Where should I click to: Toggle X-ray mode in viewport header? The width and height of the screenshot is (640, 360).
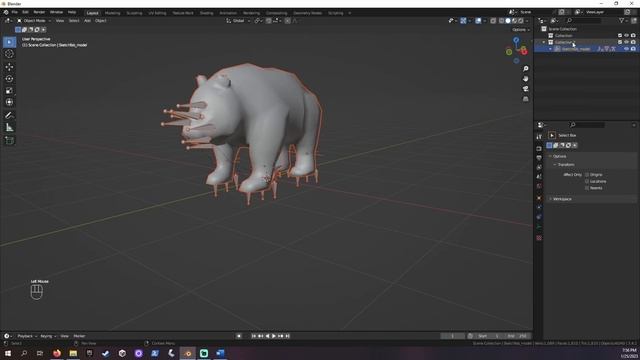click(x=493, y=21)
